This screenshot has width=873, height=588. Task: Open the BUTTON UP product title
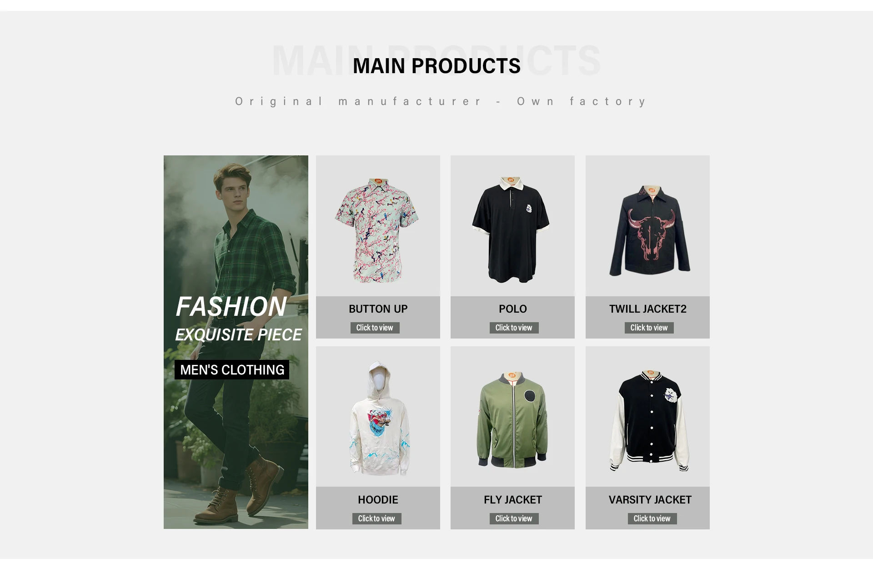coord(378,309)
